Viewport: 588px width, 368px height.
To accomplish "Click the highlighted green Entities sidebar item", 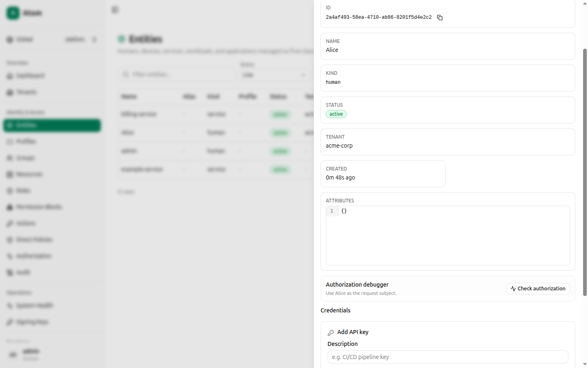I will 52,126.
